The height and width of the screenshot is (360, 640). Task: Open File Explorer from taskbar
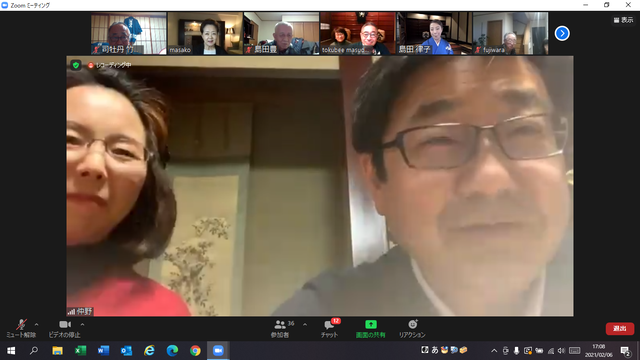[57, 351]
